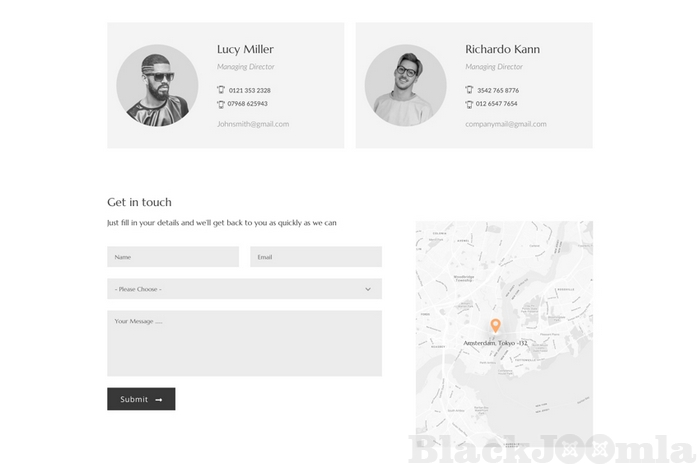The image size is (700, 469).
Task: Click the Johnsmith@gmail.com email link
Action: (x=253, y=124)
